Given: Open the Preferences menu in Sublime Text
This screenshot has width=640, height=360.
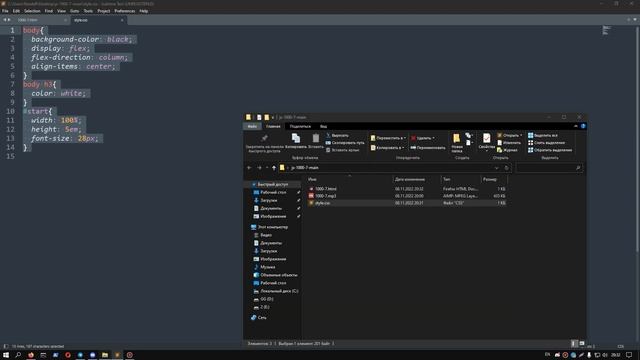Looking at the screenshot, I should (124, 11).
